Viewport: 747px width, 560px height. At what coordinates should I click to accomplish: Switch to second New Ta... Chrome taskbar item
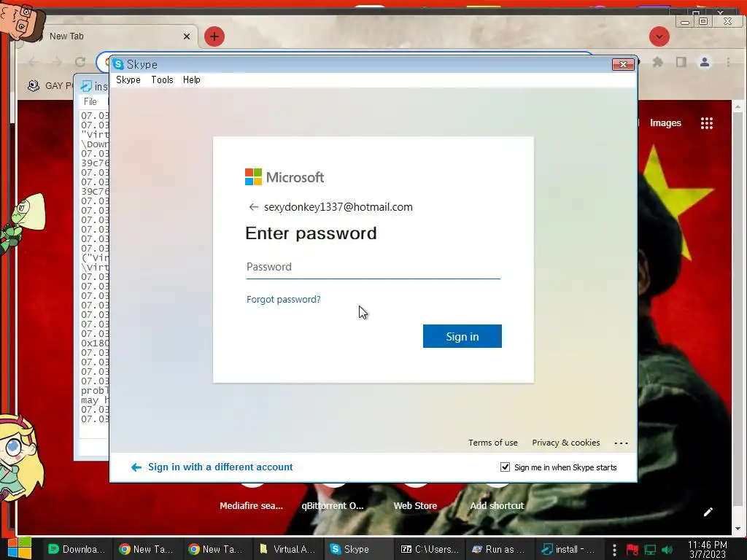[216, 549]
